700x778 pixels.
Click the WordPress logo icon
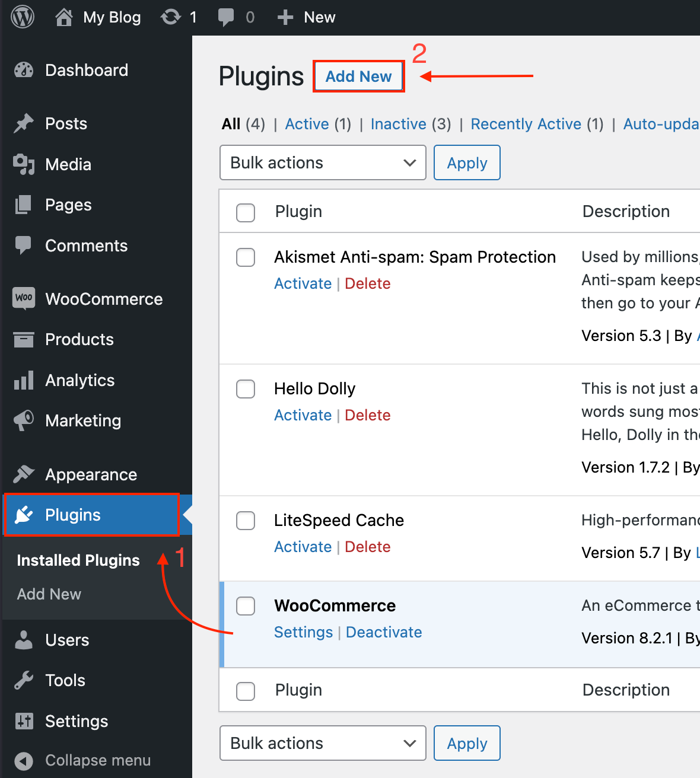click(23, 17)
